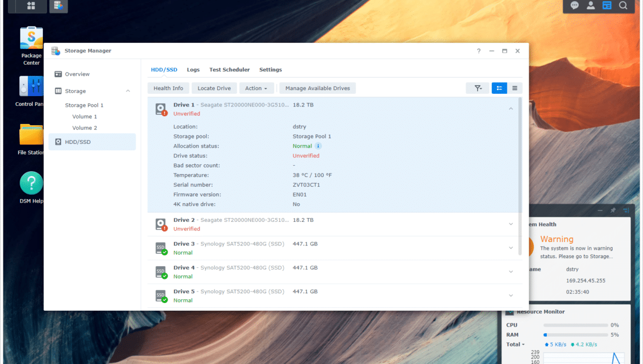643x364 pixels.
Task: Collapse Drive 1 details
Action: coord(511,109)
